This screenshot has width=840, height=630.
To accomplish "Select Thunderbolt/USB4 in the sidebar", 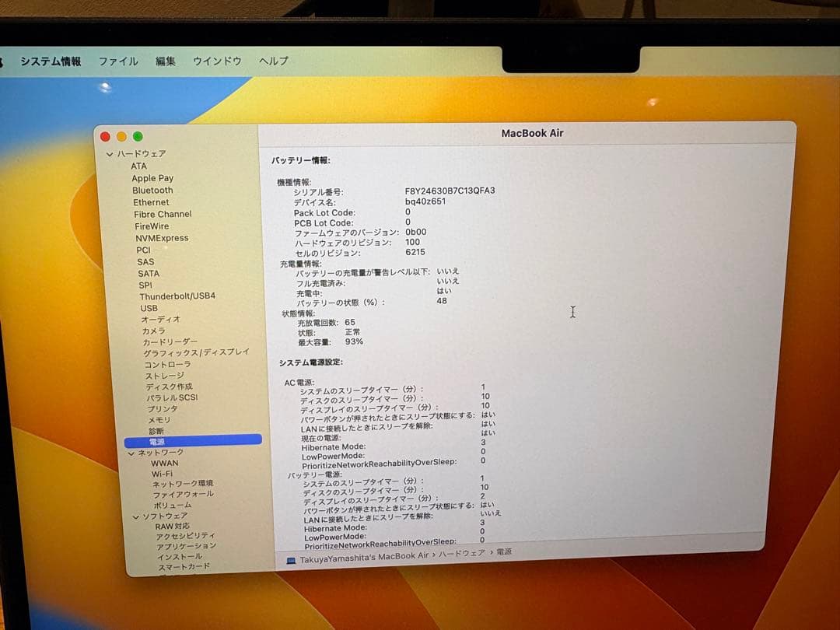I will click(177, 296).
